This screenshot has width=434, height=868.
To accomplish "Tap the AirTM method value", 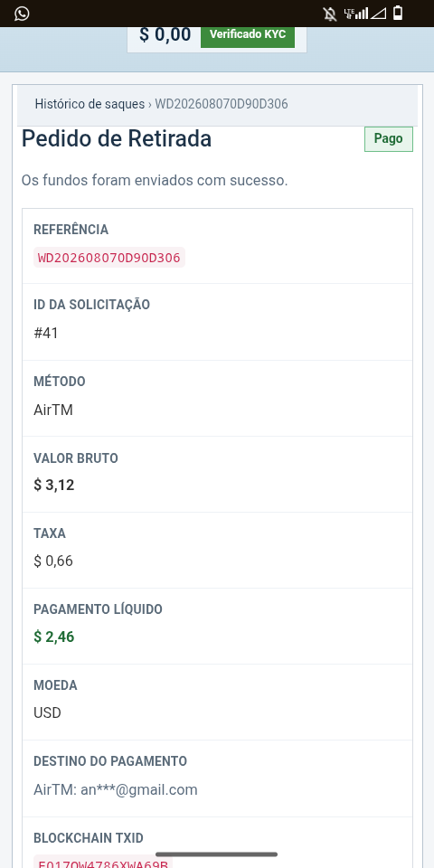I will click(53, 410).
